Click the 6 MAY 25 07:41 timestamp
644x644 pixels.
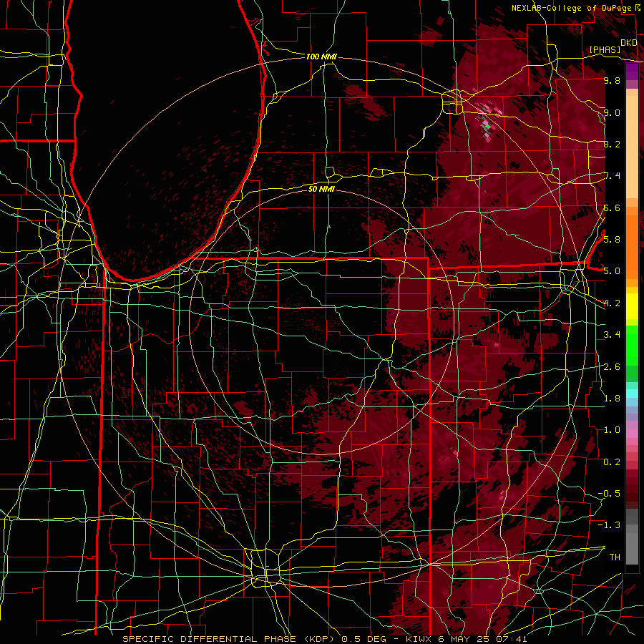[483, 639]
